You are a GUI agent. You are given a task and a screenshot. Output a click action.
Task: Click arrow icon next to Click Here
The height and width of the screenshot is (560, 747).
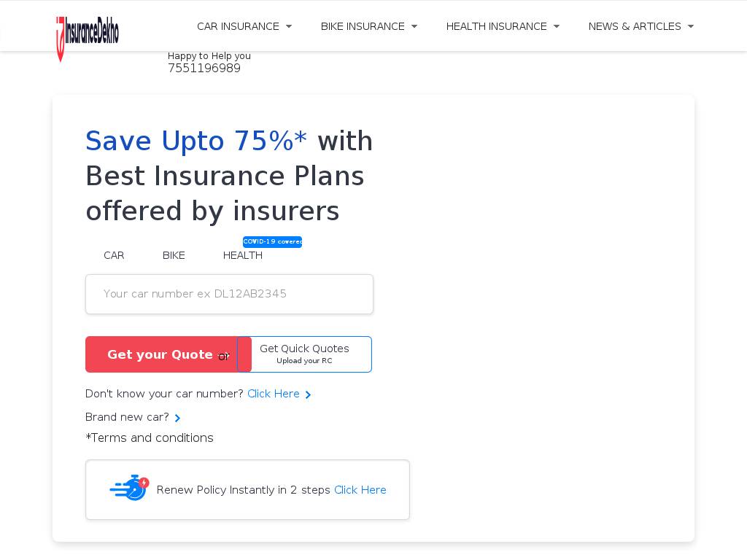tap(309, 394)
